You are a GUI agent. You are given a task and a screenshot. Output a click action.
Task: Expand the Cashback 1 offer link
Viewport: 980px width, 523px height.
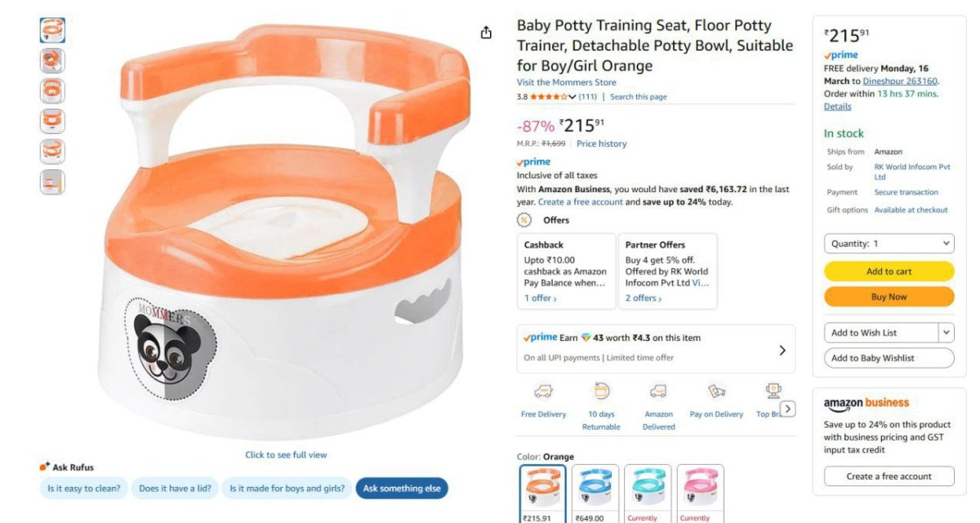(x=541, y=298)
